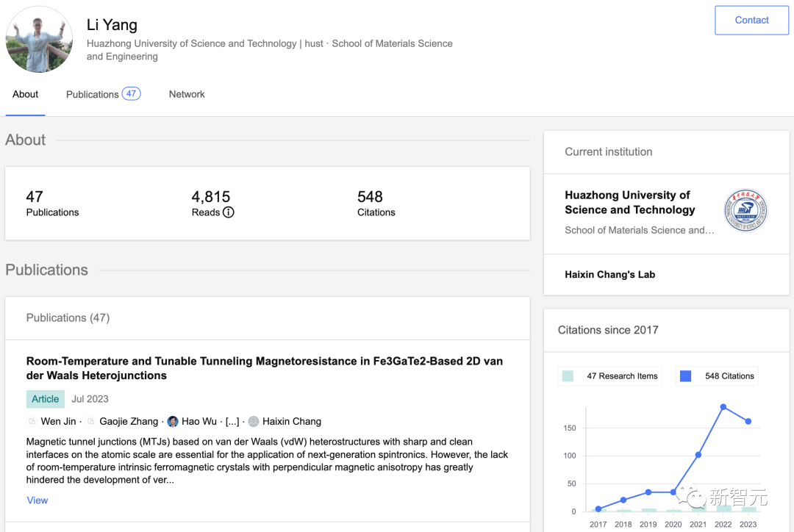Click Wen Jin's placeholder avatar icon

(x=32, y=421)
